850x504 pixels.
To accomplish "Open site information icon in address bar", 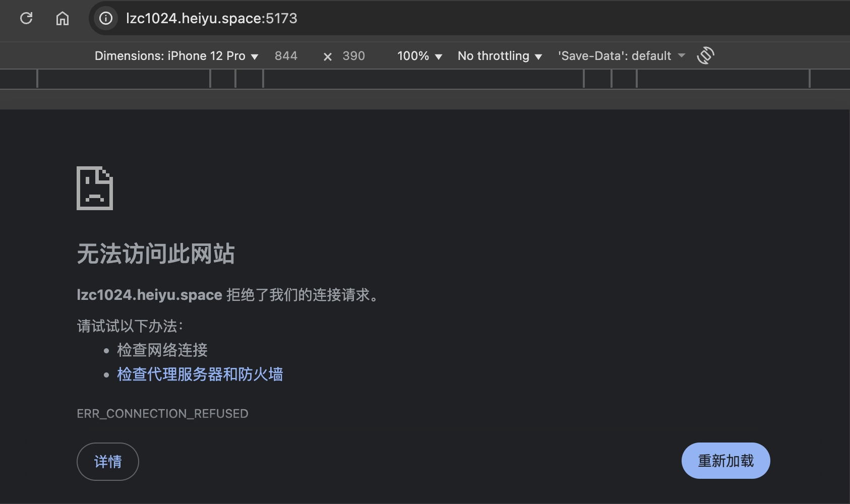I will (x=106, y=18).
